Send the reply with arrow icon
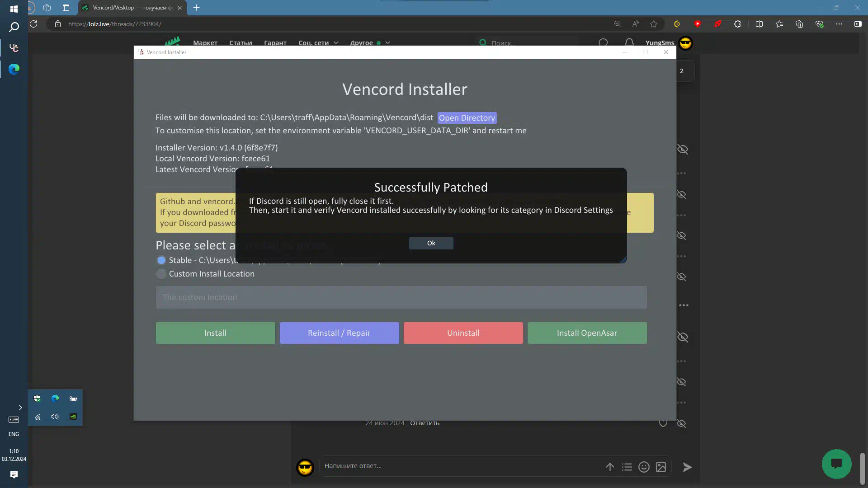This screenshot has width=868, height=488. point(687,467)
